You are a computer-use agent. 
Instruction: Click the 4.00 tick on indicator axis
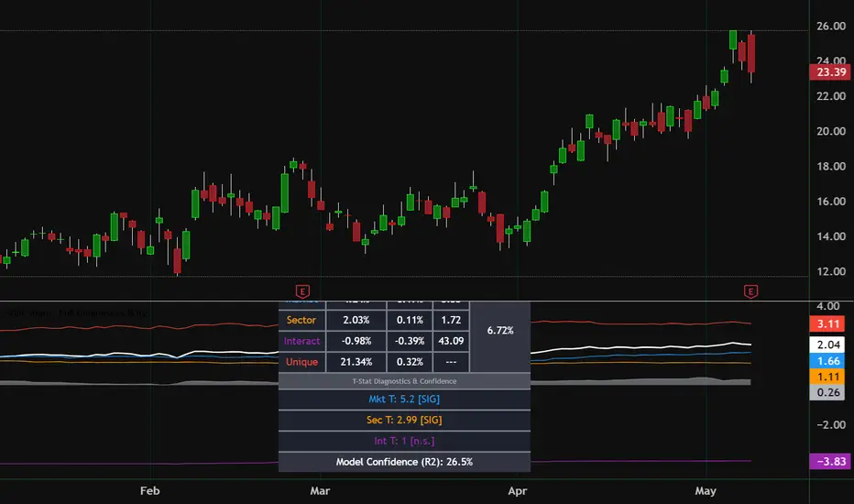pos(827,306)
